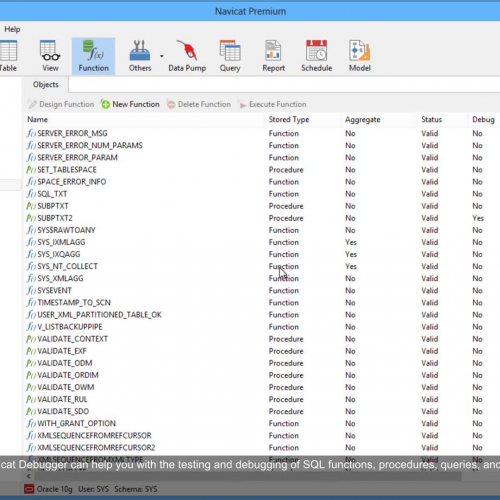
Task: Select the VALIDATE_ODM procedure name
Action: click(65, 363)
